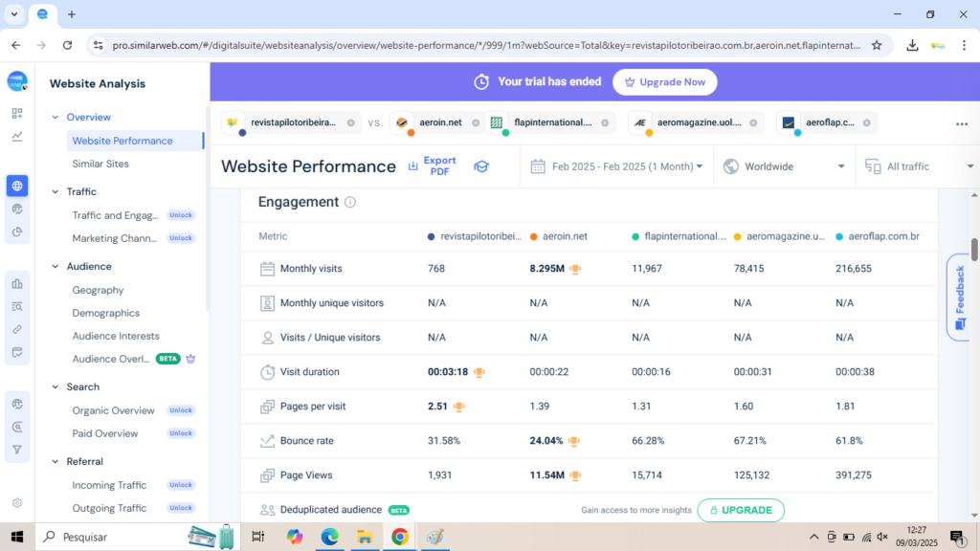The height and width of the screenshot is (551, 980).
Task: Open the Feb 2025 date range dropdown
Action: click(616, 166)
